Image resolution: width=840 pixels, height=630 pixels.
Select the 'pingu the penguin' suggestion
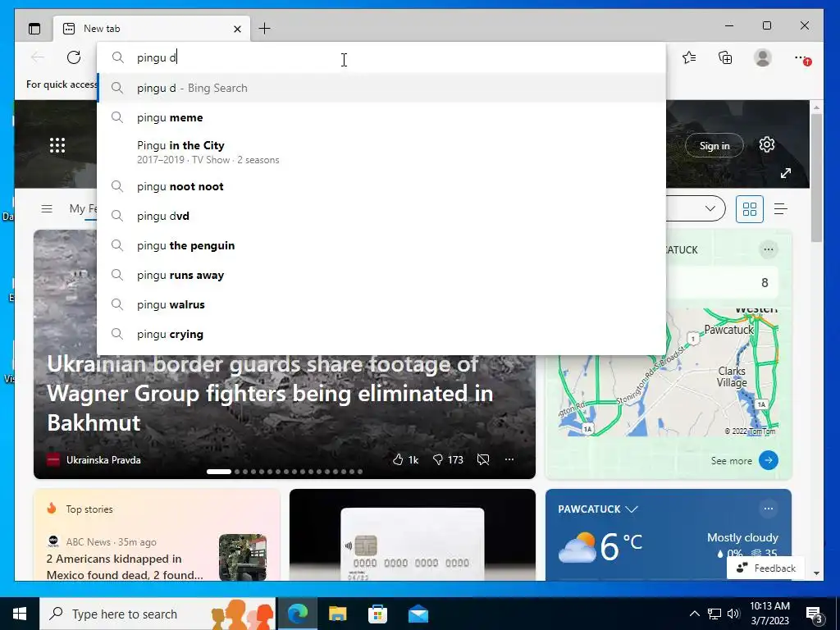point(381,245)
